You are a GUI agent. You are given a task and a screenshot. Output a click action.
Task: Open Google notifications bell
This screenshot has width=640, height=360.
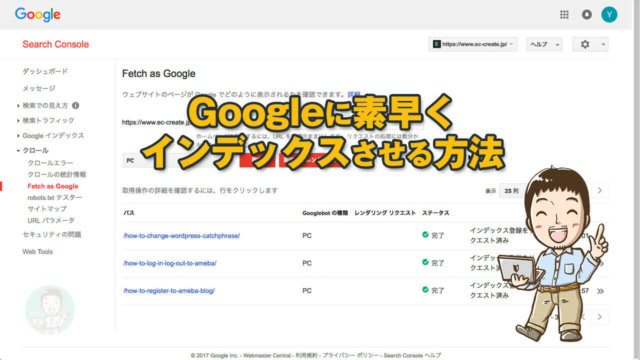(587, 15)
